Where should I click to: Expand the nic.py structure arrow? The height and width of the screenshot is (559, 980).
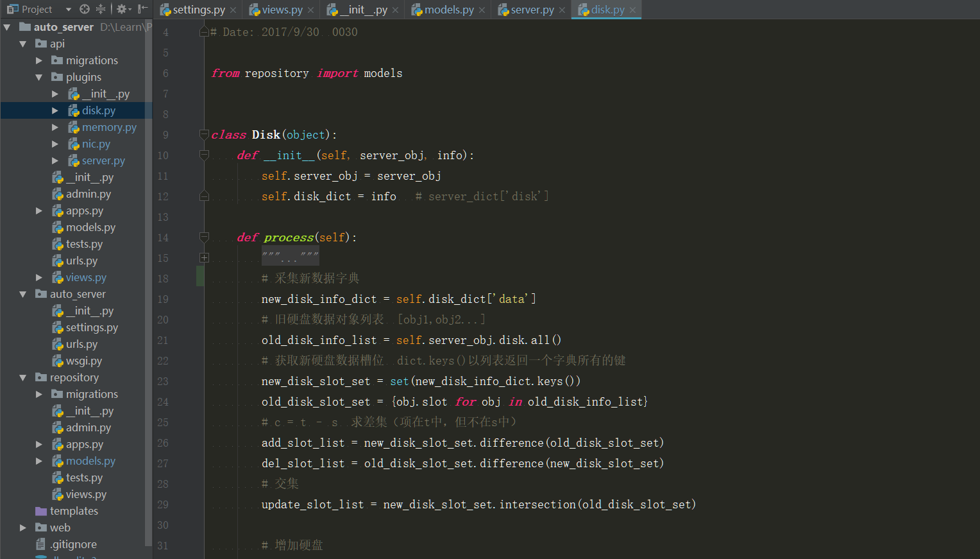point(55,144)
